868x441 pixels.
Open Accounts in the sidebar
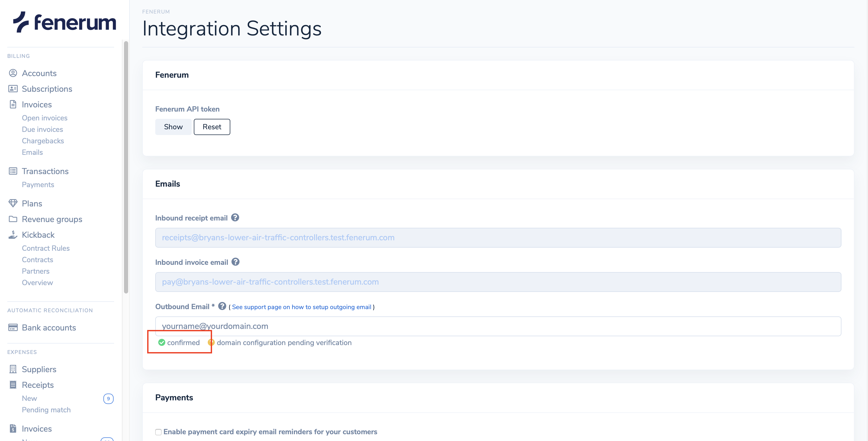[x=39, y=73]
